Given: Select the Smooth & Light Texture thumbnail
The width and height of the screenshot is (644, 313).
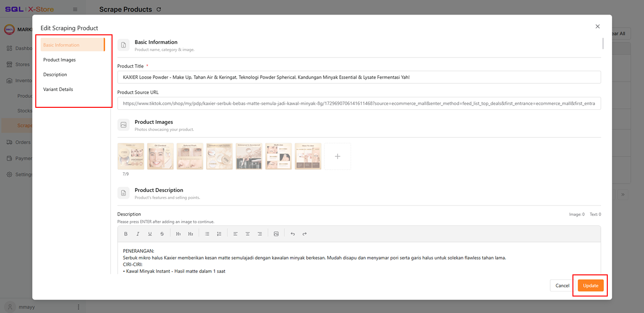Looking at the screenshot, I should [x=219, y=156].
